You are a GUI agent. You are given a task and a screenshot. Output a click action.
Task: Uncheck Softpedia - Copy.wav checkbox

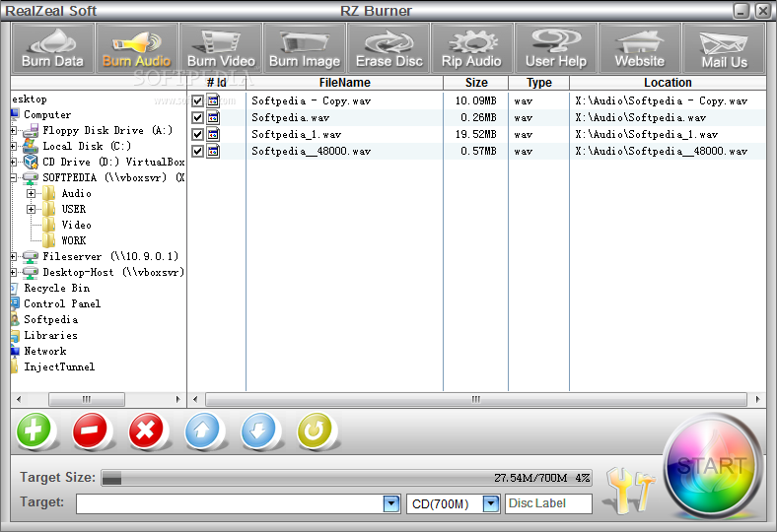[198, 100]
